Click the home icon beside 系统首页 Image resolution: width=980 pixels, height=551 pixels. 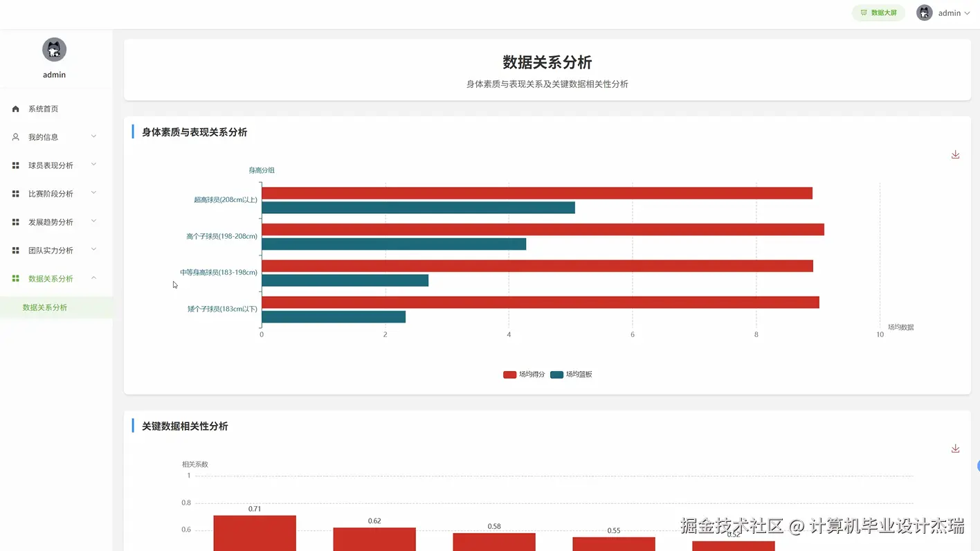[x=15, y=109]
